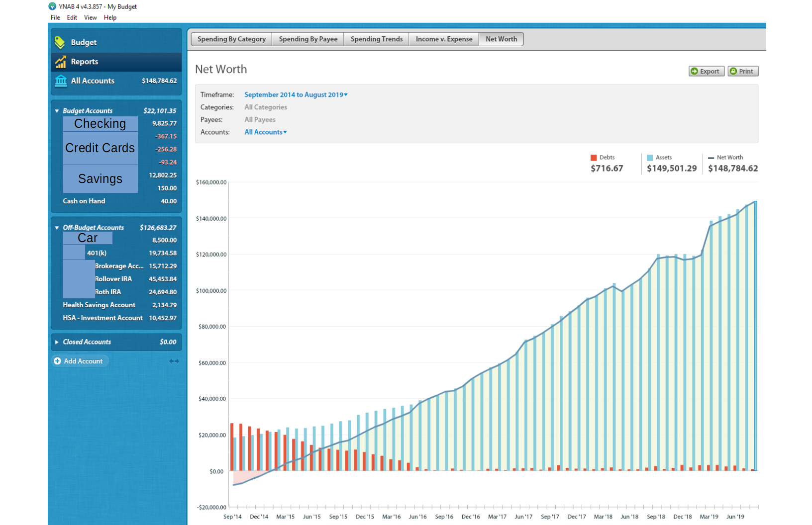Select the Budget tag icon in sidebar
The width and height of the screenshot is (812, 525).
click(60, 42)
